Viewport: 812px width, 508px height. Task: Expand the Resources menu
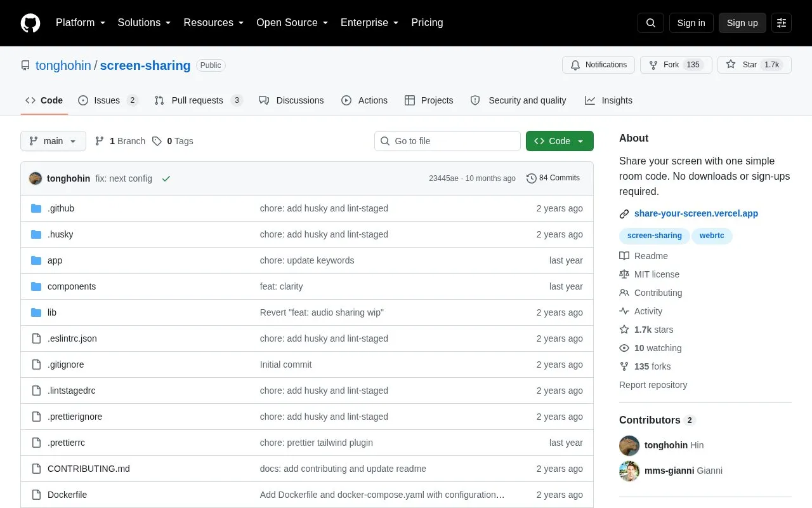click(x=214, y=23)
